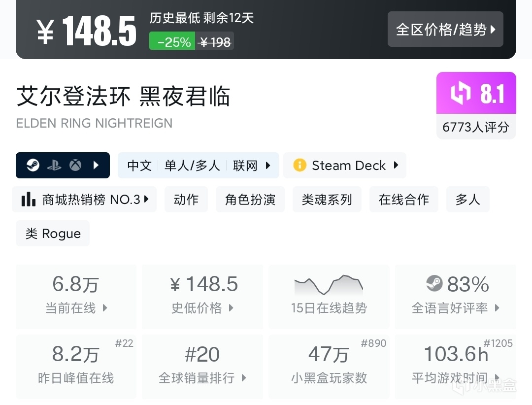Click the Steam Deck info icon
The image size is (532, 405).
pyautogui.click(x=299, y=166)
